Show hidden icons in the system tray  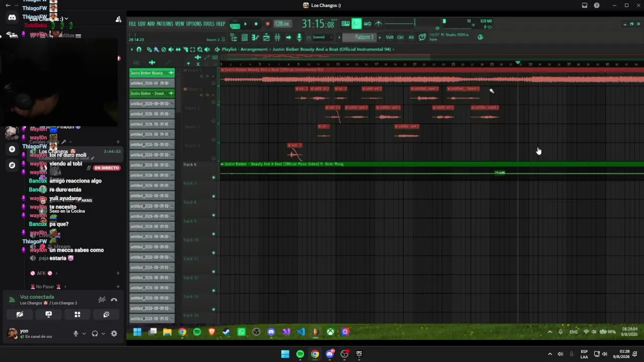[550, 354]
